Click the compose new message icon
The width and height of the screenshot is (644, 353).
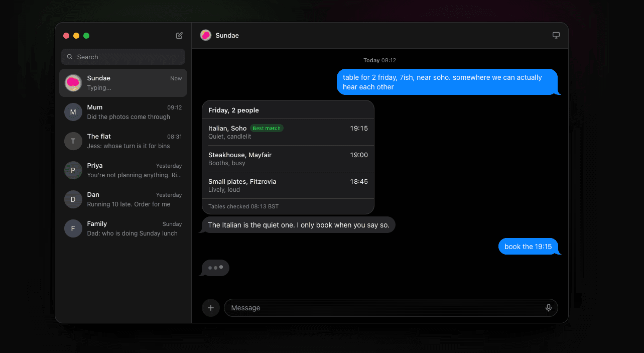[179, 36]
